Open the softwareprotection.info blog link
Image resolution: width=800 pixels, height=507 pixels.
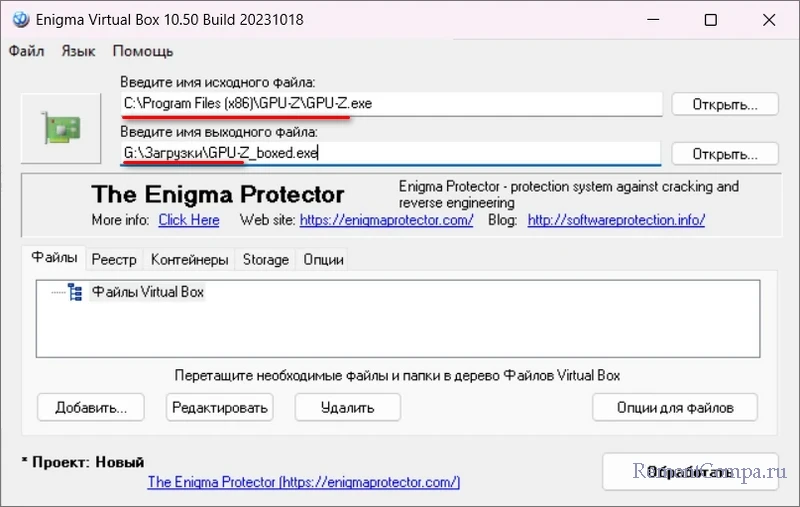pos(616,220)
